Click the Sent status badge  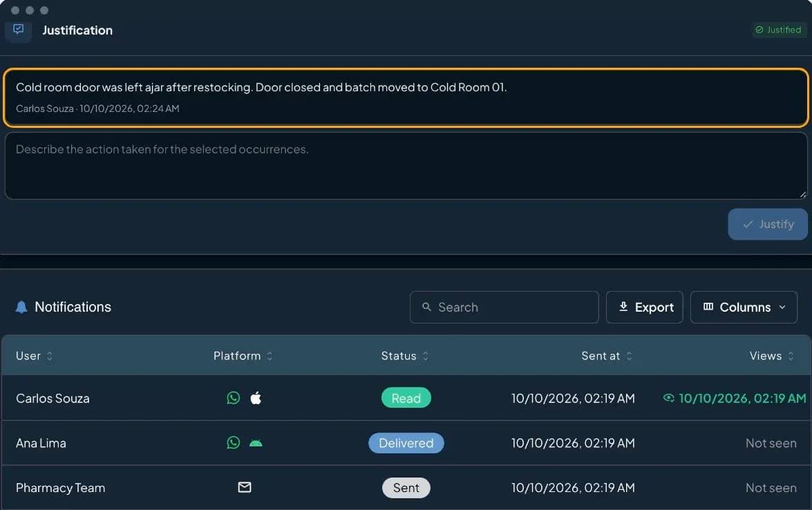tap(406, 487)
